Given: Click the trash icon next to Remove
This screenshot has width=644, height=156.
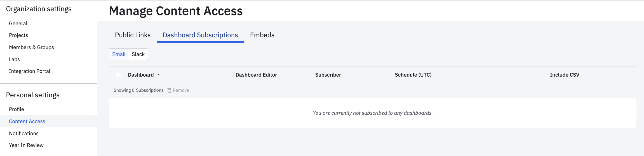Looking at the screenshot, I should [169, 90].
